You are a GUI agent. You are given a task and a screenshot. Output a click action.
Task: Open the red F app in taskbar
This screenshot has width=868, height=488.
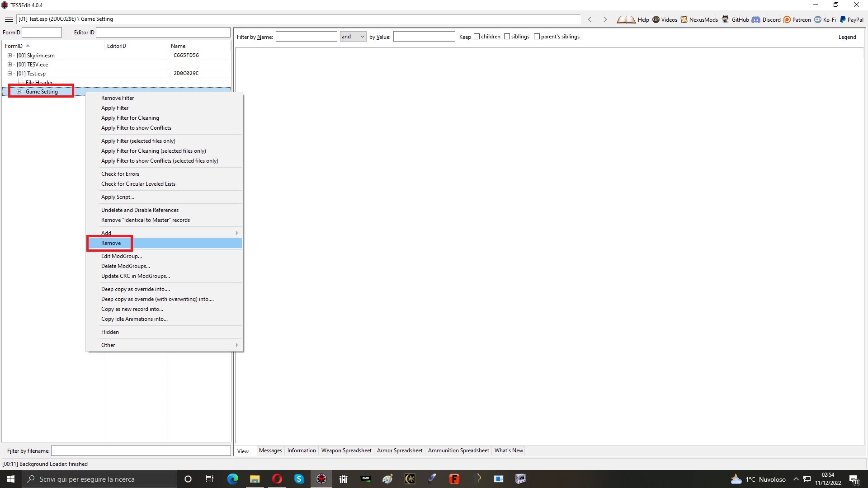pos(454,479)
